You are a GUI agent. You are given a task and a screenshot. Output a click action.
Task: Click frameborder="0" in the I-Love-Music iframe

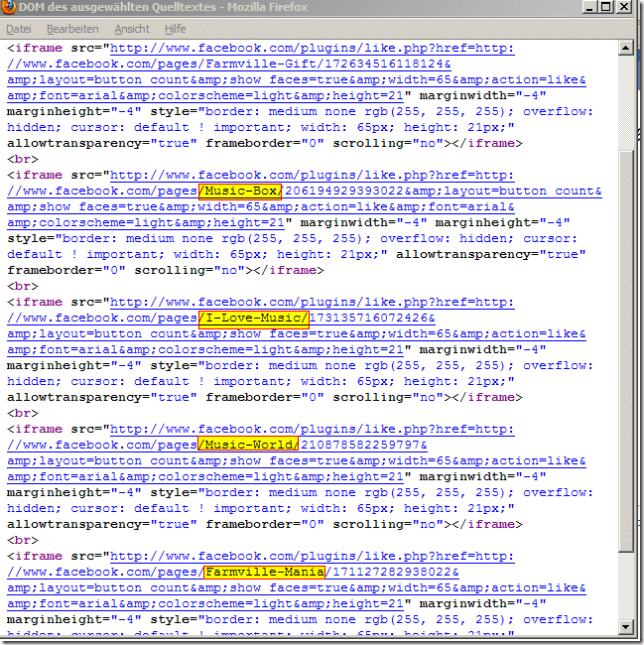click(x=265, y=397)
